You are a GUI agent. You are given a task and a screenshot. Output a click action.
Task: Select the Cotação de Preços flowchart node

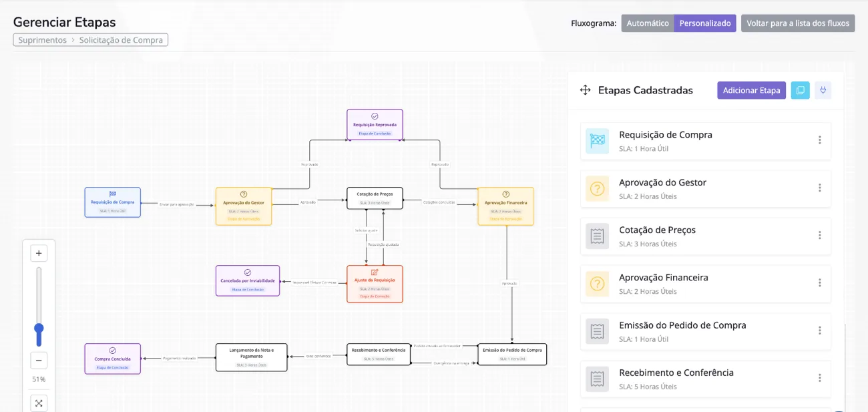(375, 198)
